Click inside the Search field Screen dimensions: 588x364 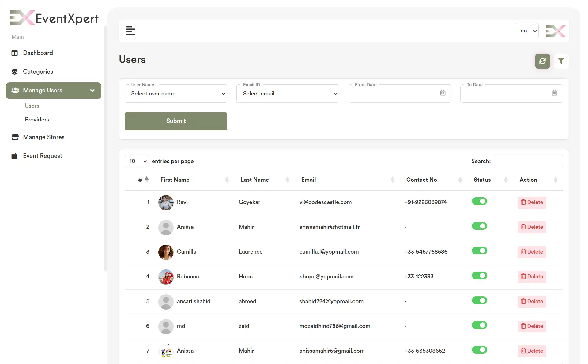(x=528, y=161)
